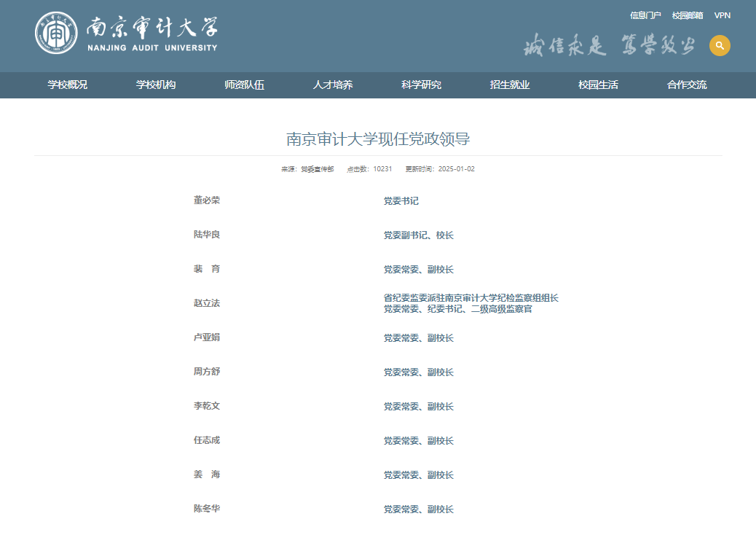The width and height of the screenshot is (756, 535).
Task: Expand the 招生就业 navigation menu
Action: pyautogui.click(x=510, y=85)
